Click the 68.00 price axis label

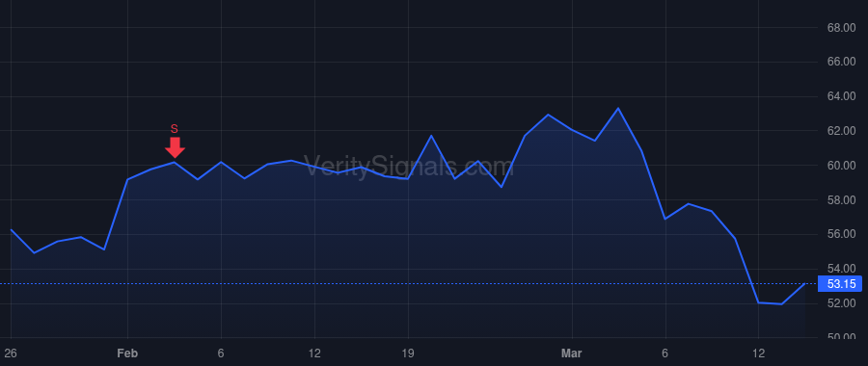pos(841,28)
